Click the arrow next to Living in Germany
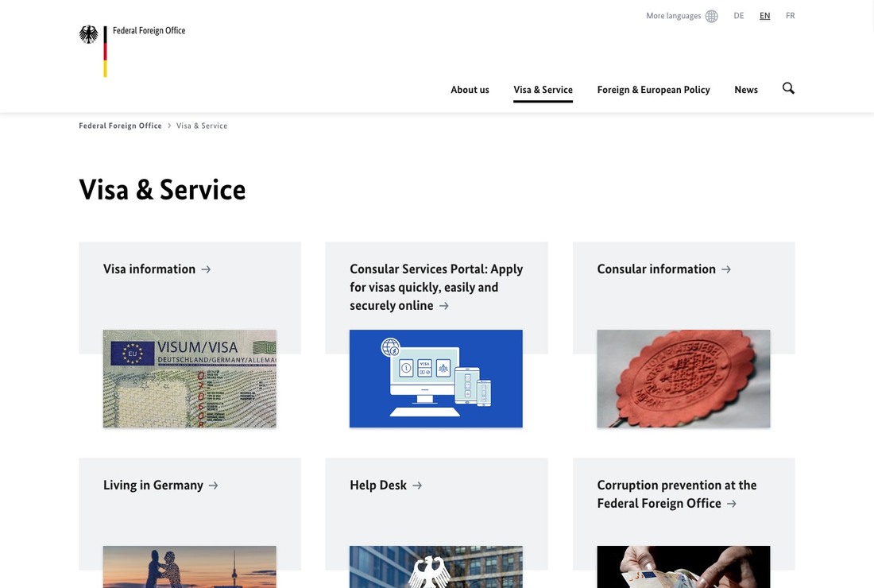Screen dimensions: 874x588 coord(214,485)
